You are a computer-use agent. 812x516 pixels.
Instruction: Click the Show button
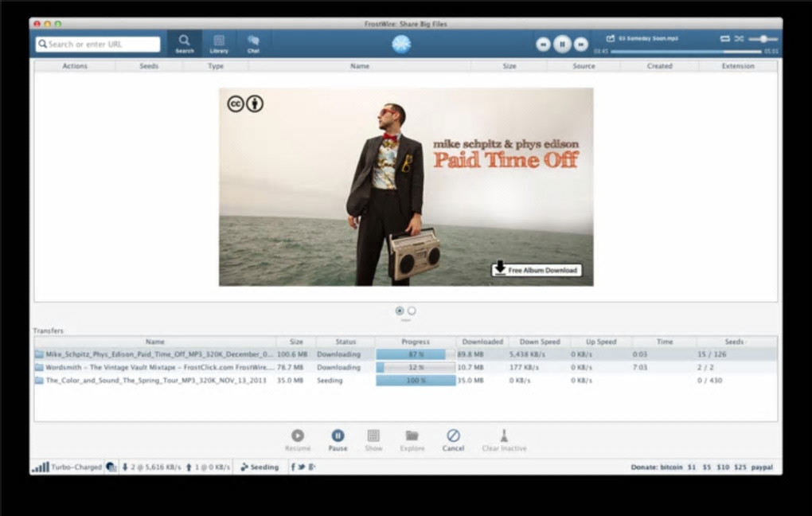tap(373, 440)
